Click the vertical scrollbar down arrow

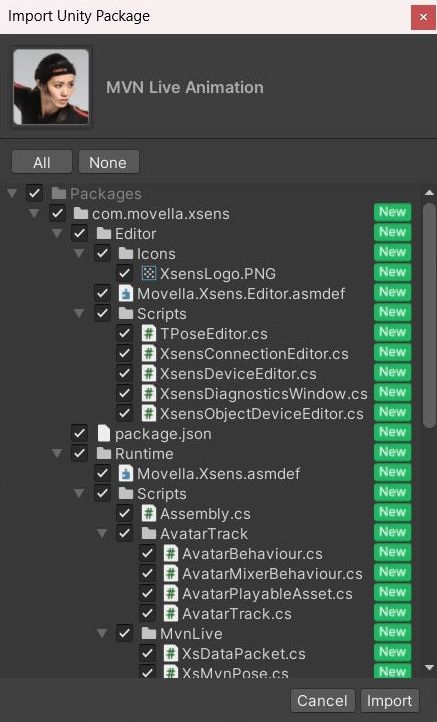click(x=429, y=668)
